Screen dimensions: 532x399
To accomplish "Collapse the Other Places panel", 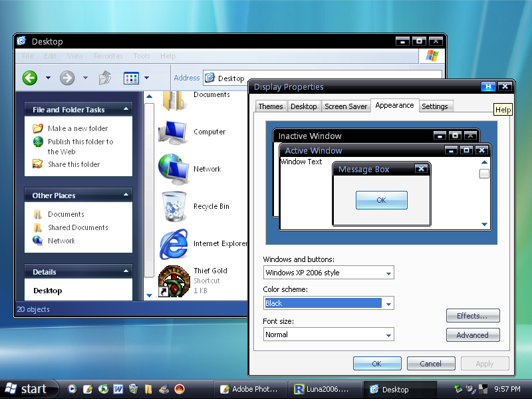I will [125, 196].
